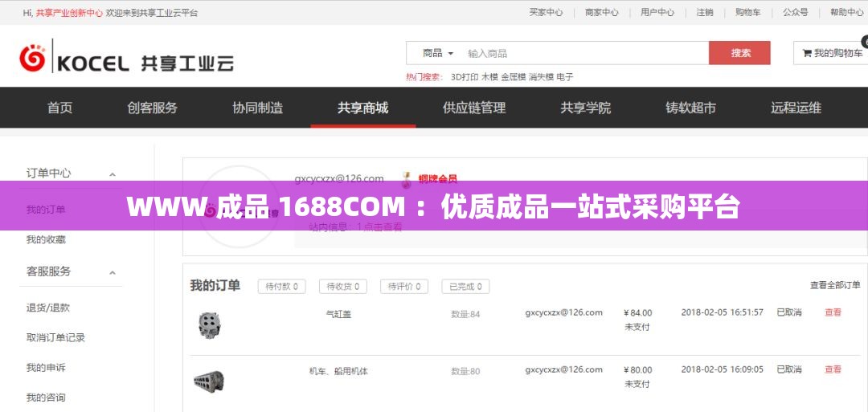This screenshot has width=868, height=412.
Task: Select hot search term 金属模
Action: (x=513, y=77)
